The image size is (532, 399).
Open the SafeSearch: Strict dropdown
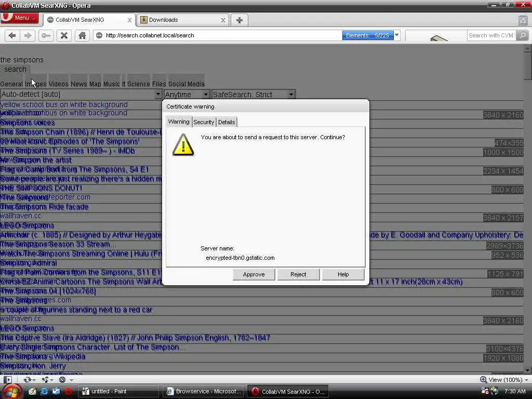(x=253, y=95)
